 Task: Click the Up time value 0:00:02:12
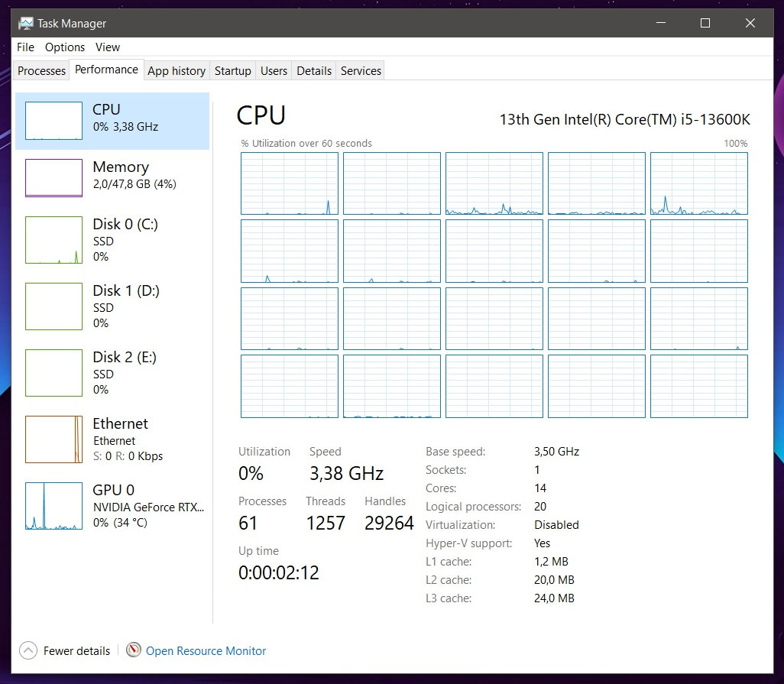coord(278,572)
